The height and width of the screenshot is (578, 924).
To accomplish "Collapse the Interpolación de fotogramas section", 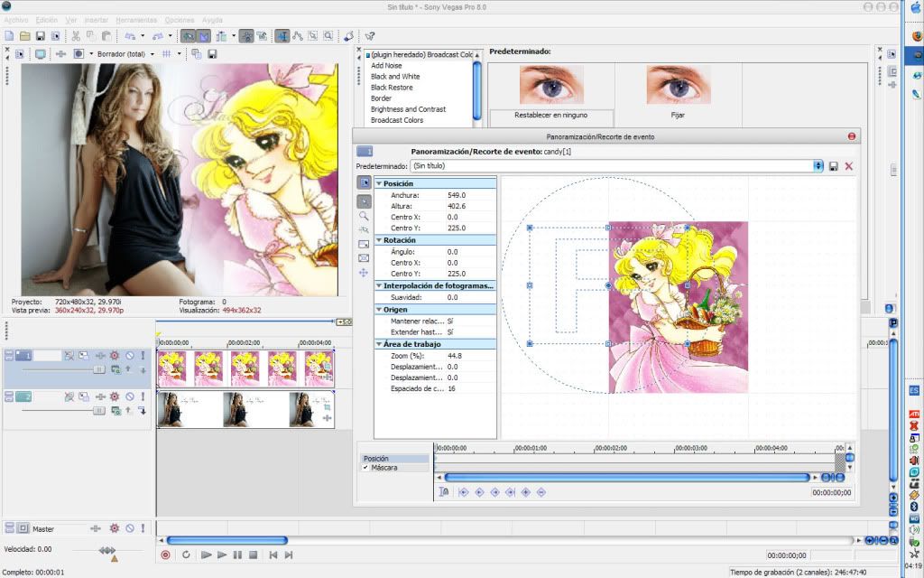I will [379, 285].
